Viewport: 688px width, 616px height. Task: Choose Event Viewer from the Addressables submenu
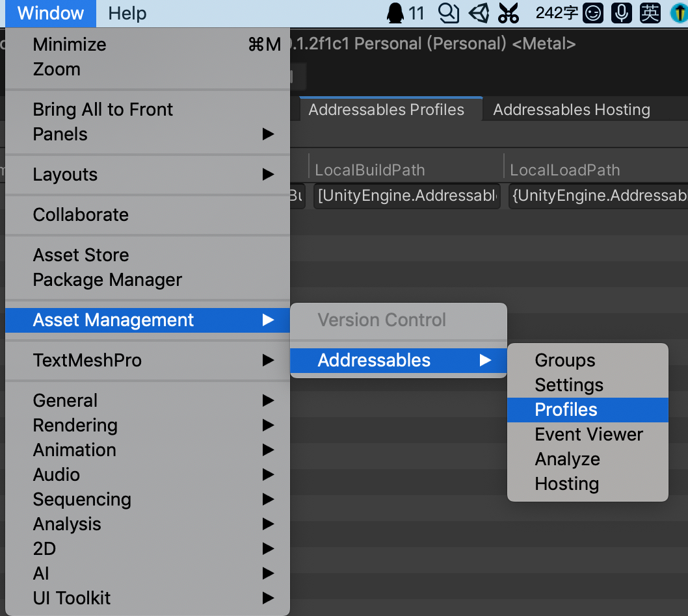click(x=587, y=434)
